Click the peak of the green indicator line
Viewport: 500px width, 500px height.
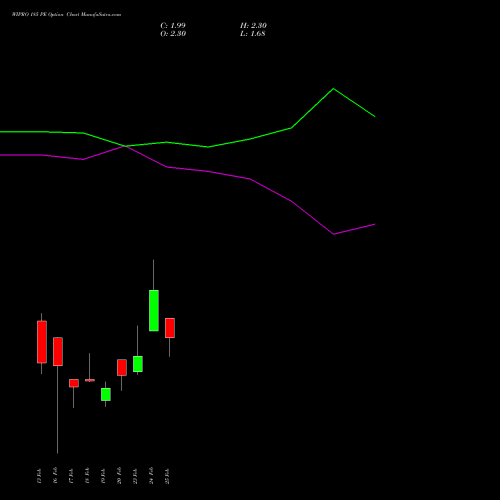[333, 89]
